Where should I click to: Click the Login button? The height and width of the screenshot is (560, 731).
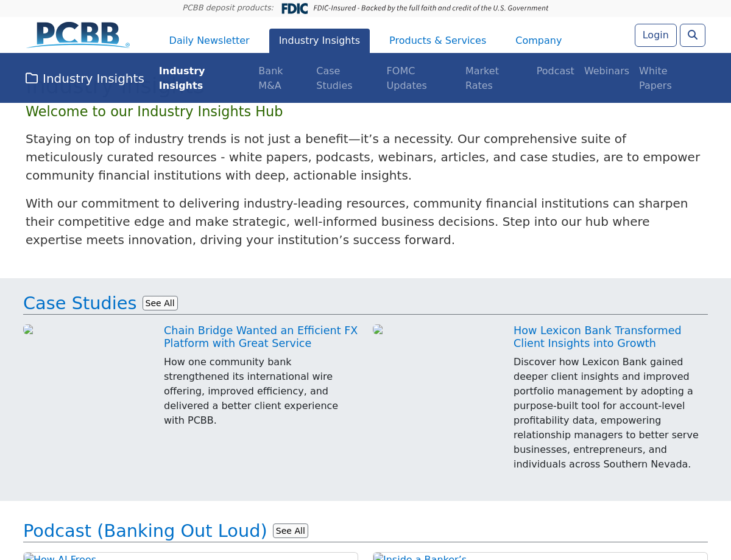click(x=655, y=35)
